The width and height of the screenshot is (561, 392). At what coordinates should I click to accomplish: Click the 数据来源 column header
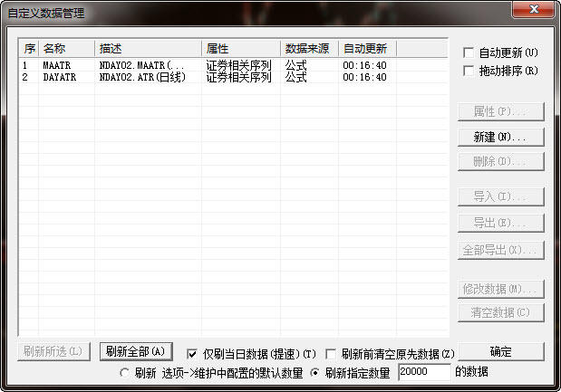point(309,49)
